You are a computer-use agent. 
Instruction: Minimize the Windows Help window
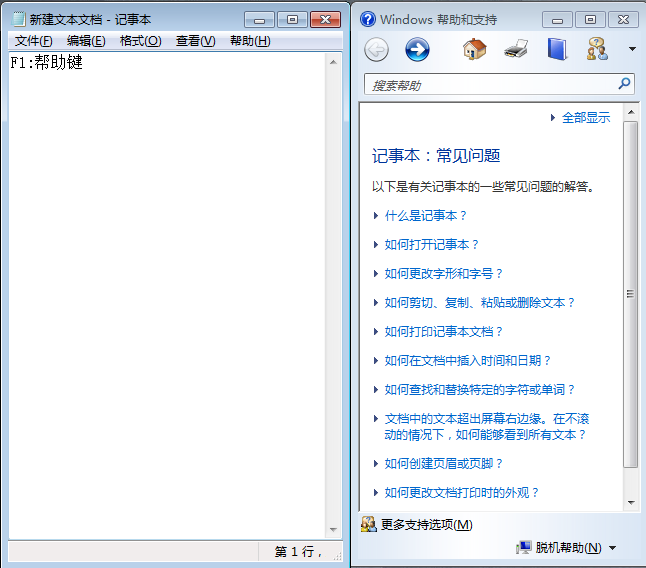click(x=557, y=19)
